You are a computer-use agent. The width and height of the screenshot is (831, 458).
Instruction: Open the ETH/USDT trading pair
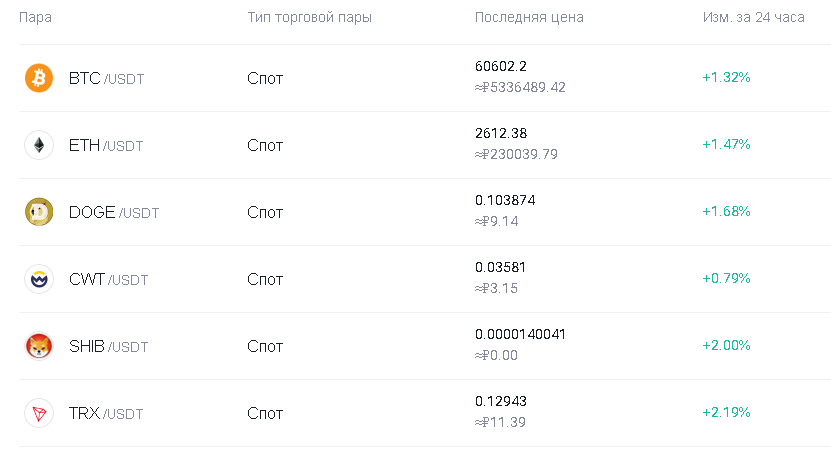(x=106, y=145)
